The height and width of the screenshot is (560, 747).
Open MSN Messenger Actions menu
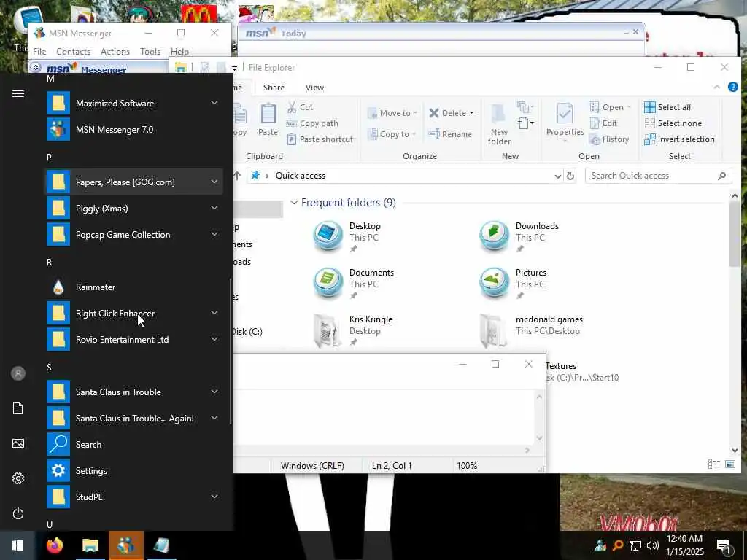point(115,52)
